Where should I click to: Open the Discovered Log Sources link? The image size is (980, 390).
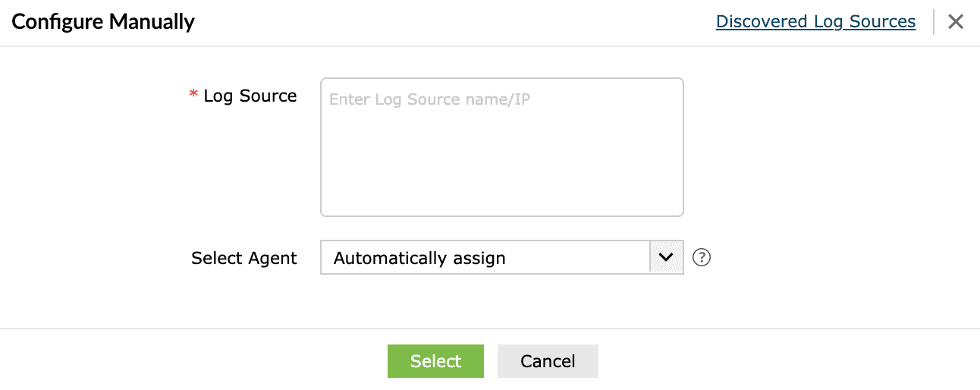click(x=815, y=21)
